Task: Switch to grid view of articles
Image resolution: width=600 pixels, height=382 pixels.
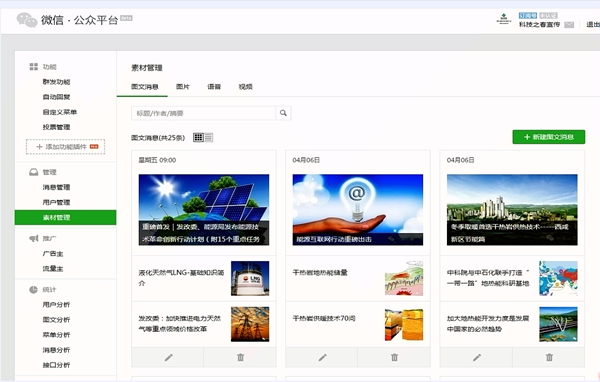Action: 198,137
